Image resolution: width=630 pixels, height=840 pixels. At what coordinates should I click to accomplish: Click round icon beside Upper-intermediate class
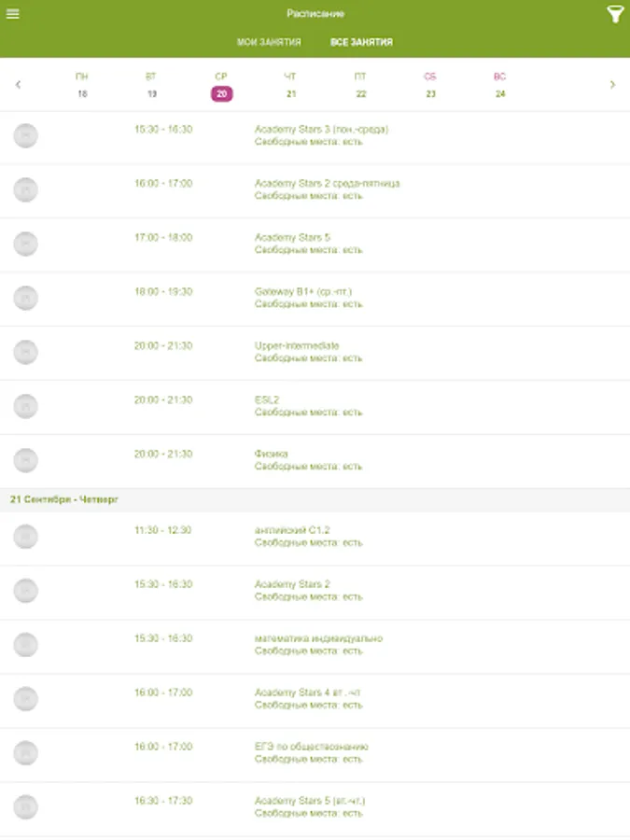tap(26, 352)
